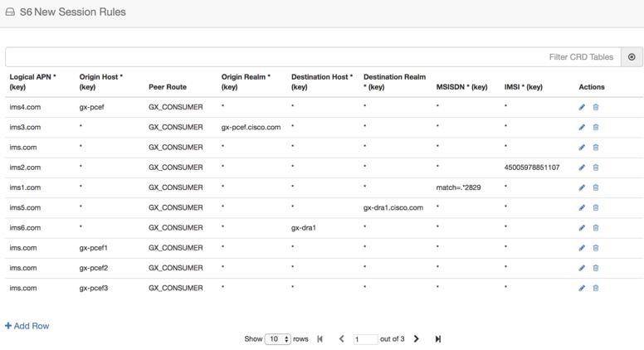Edit the ims2.com row with pencil icon
The height and width of the screenshot is (350, 644).
click(x=582, y=168)
